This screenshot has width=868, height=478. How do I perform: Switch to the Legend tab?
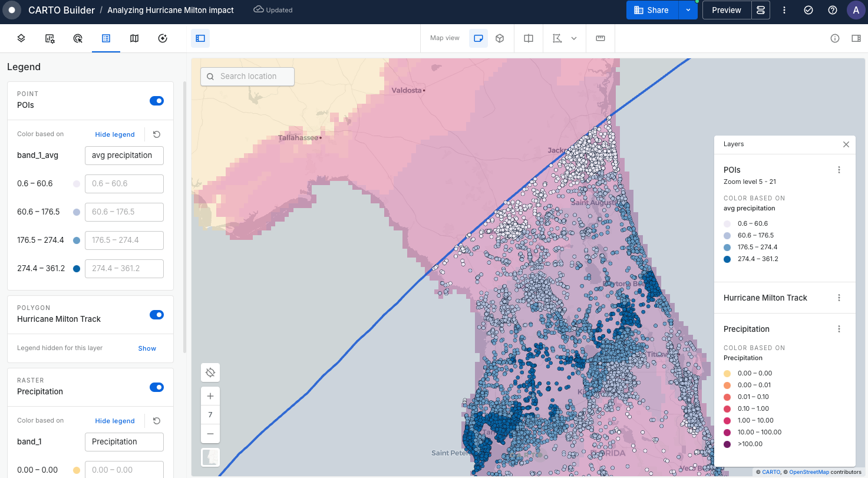point(106,38)
